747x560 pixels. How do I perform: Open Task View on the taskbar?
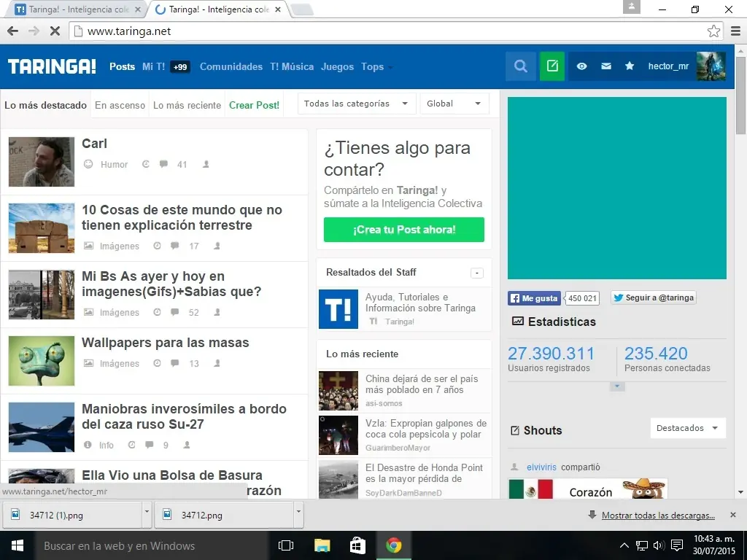coord(286,545)
